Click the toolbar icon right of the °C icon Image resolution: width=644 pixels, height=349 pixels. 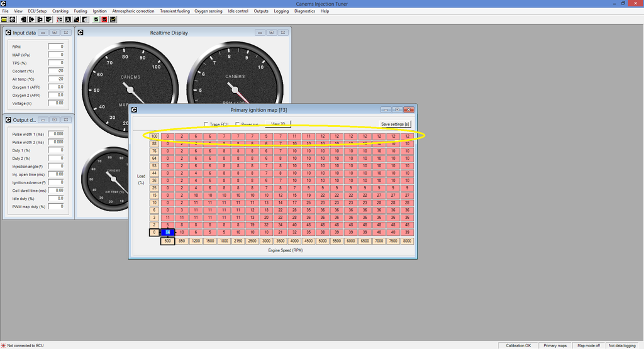(68, 19)
